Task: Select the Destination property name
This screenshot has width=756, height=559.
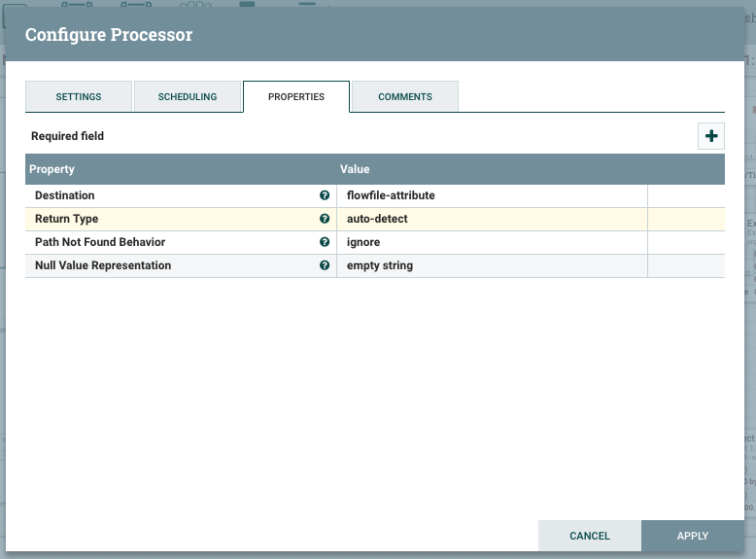Action: (65, 195)
